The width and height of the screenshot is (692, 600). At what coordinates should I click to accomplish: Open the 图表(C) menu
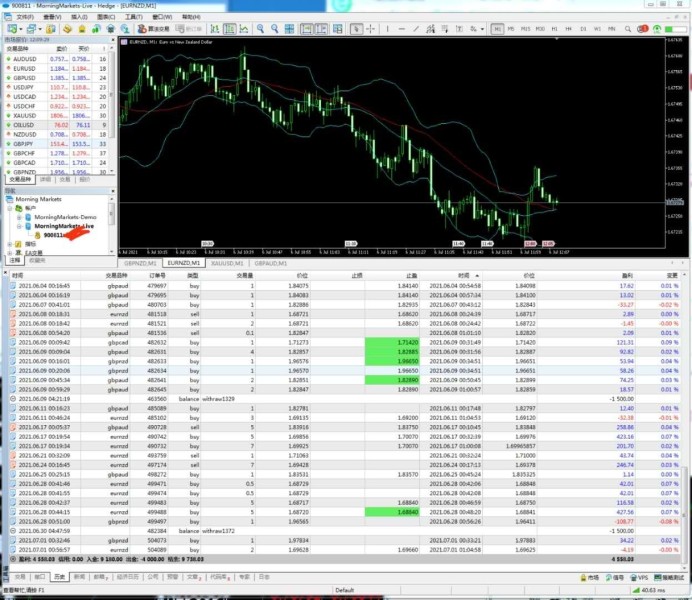point(106,17)
